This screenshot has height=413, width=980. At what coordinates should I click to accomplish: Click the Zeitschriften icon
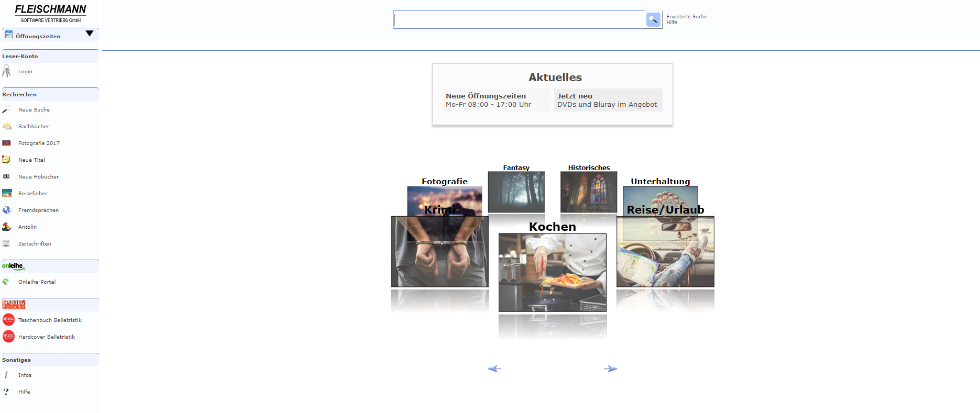[x=6, y=243]
